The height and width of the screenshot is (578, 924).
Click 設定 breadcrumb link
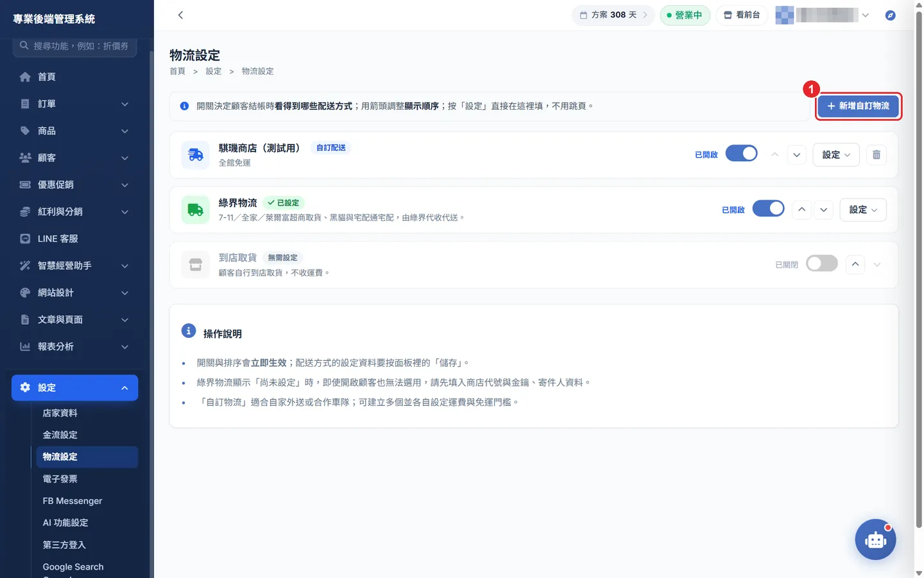[214, 71]
